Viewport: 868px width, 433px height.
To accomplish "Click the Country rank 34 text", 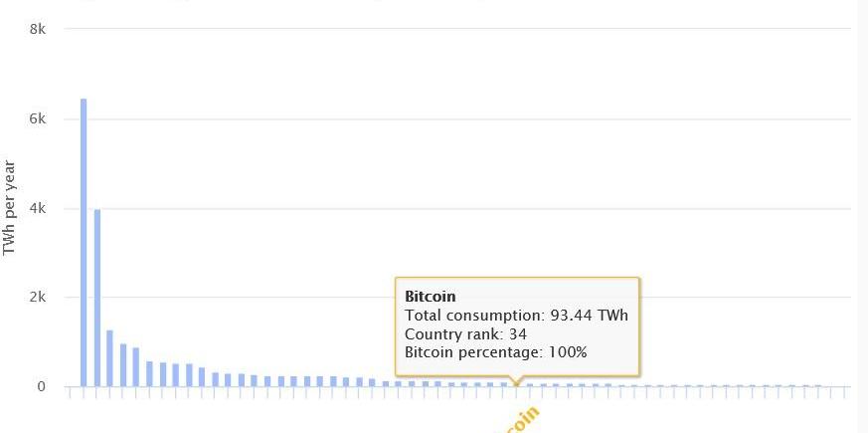I will click(x=465, y=334).
